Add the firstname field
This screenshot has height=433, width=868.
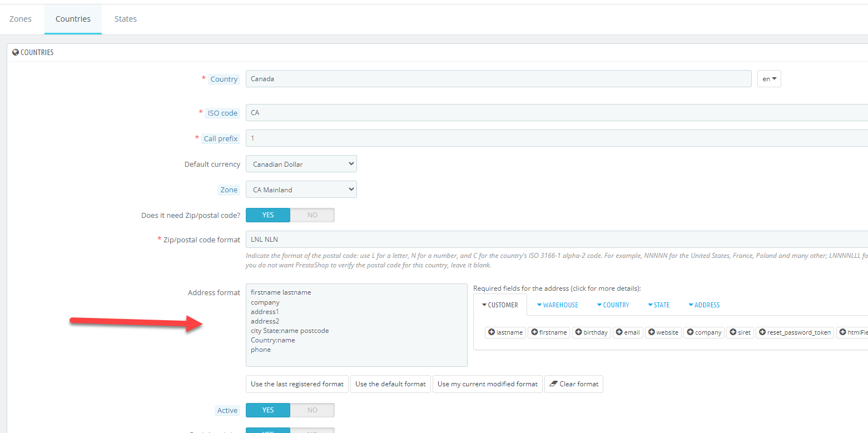point(549,332)
